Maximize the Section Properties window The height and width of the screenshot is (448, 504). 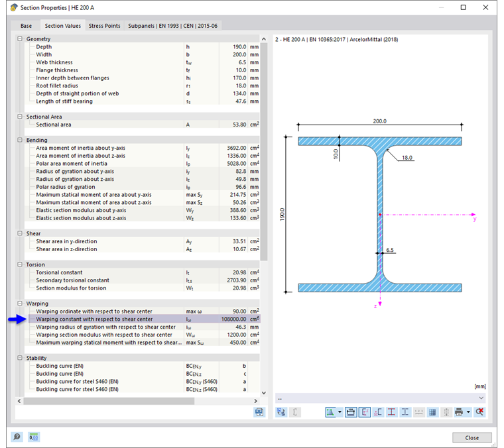click(x=463, y=7)
